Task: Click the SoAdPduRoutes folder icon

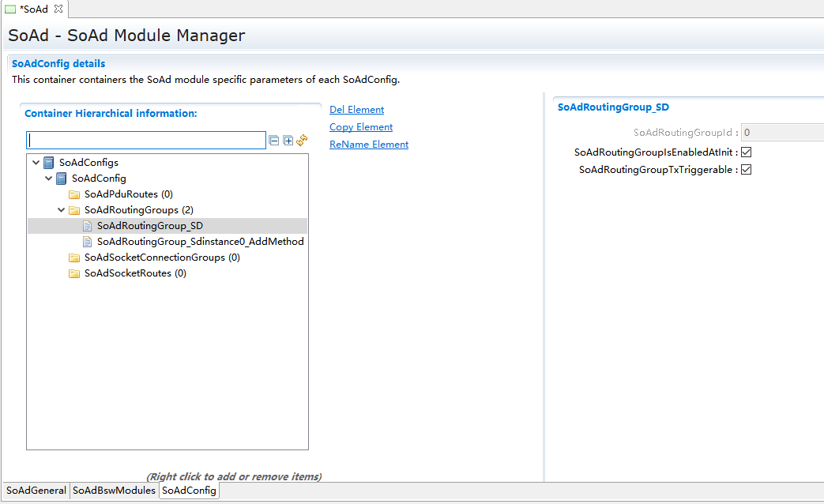Action: tap(74, 194)
